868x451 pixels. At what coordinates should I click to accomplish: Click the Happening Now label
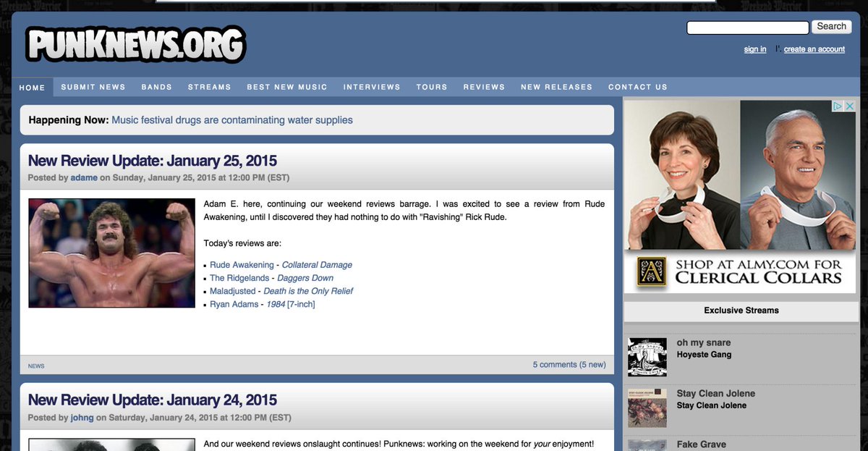pyautogui.click(x=69, y=120)
